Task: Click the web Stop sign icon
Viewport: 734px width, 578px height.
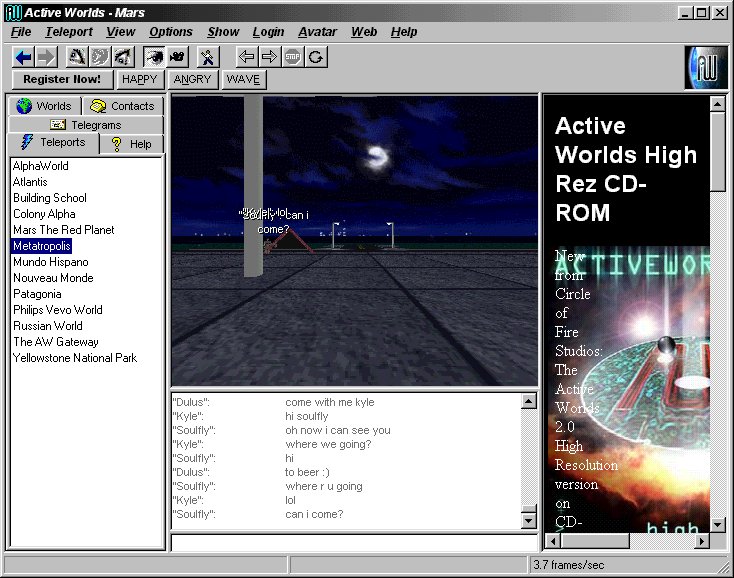Action: pyautogui.click(x=293, y=57)
